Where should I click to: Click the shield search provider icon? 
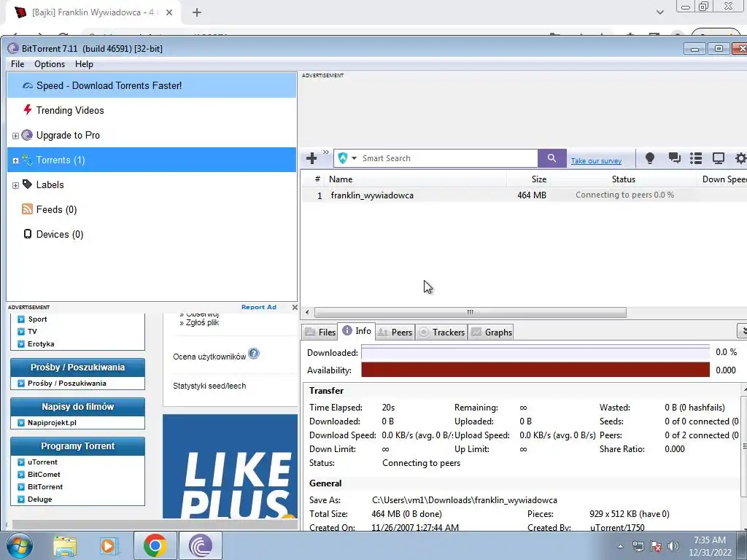343,158
